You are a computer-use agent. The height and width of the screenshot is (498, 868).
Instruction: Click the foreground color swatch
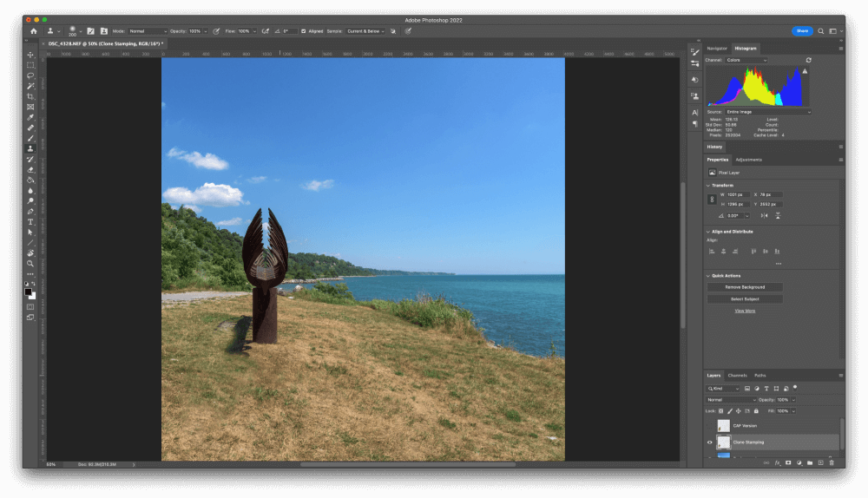(28, 292)
